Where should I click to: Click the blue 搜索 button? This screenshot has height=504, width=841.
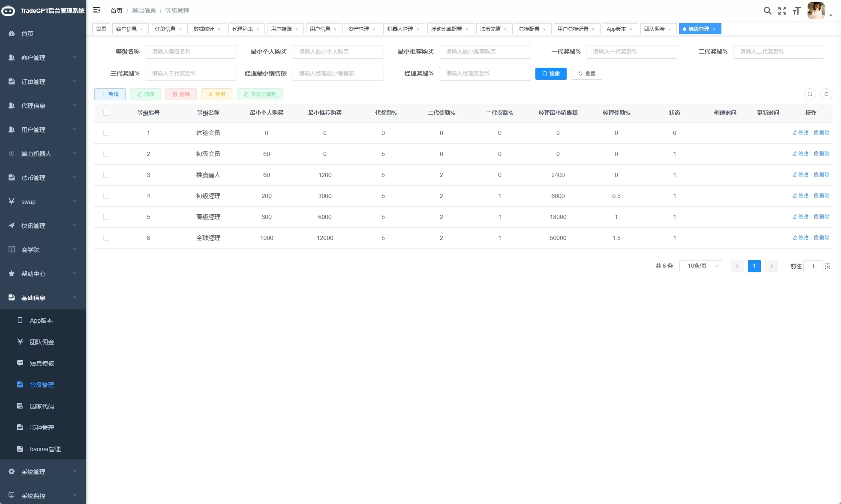tap(550, 74)
